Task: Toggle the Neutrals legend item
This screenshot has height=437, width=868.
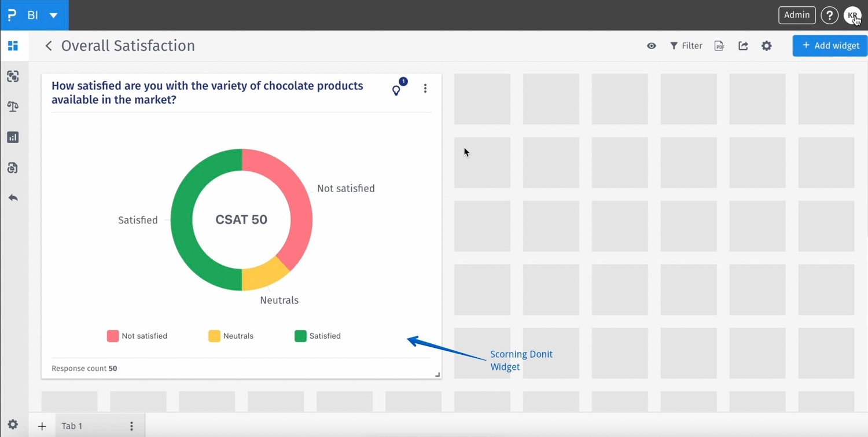Action: [231, 336]
